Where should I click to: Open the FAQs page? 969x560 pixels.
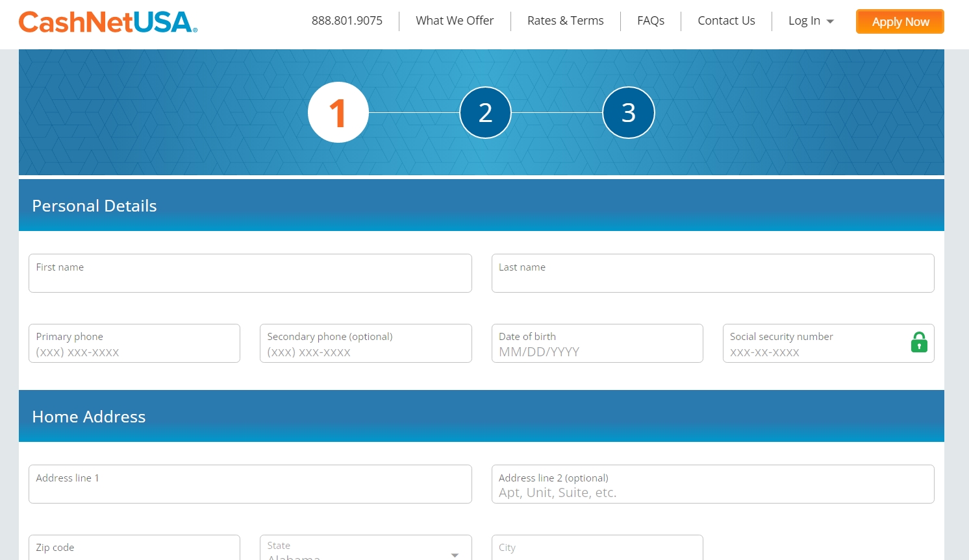click(x=651, y=20)
